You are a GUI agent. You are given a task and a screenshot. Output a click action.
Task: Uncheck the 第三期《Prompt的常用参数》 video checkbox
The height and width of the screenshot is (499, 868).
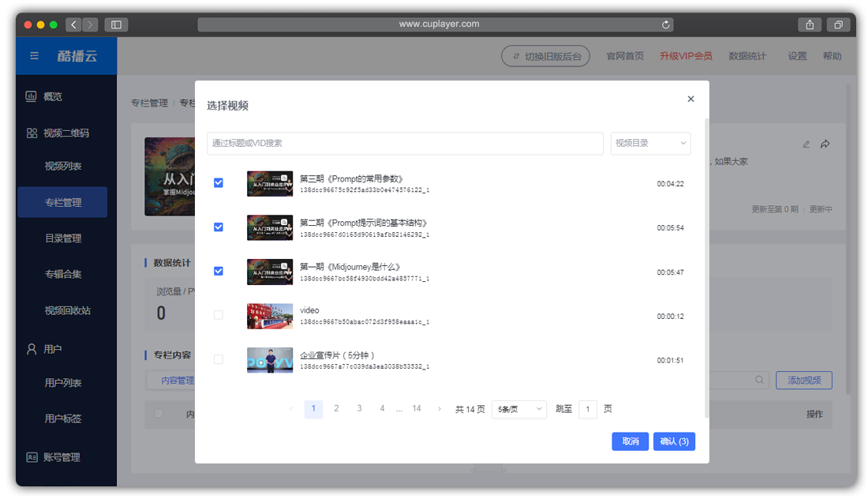click(219, 183)
